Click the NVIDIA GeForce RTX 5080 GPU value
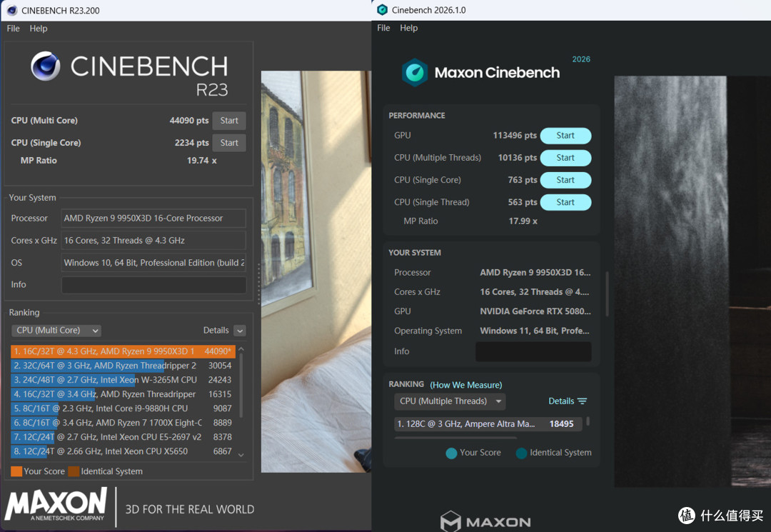Viewport: 771px width, 532px height. point(535,311)
